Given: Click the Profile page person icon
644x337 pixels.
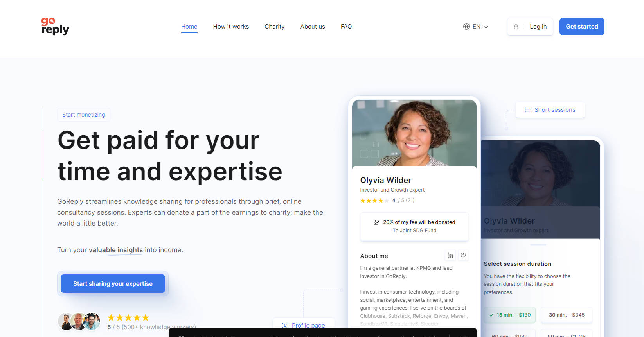Looking at the screenshot, I should pos(285,325).
